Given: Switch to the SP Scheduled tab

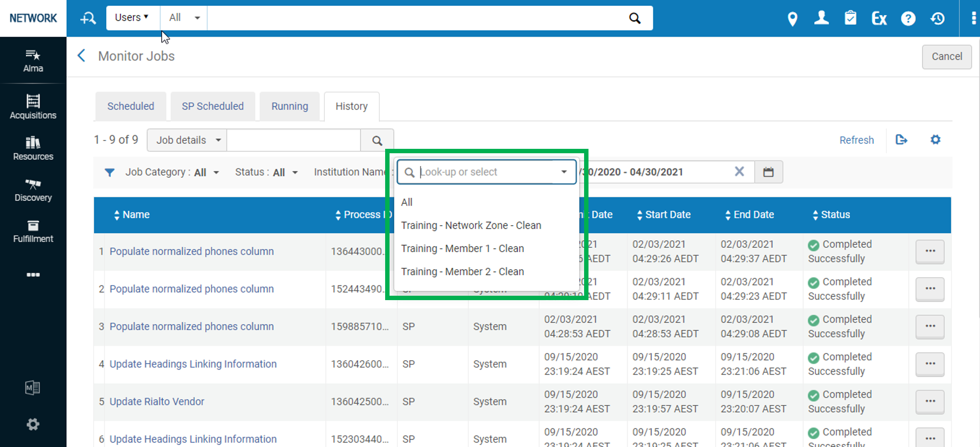Looking at the screenshot, I should pyautogui.click(x=213, y=106).
